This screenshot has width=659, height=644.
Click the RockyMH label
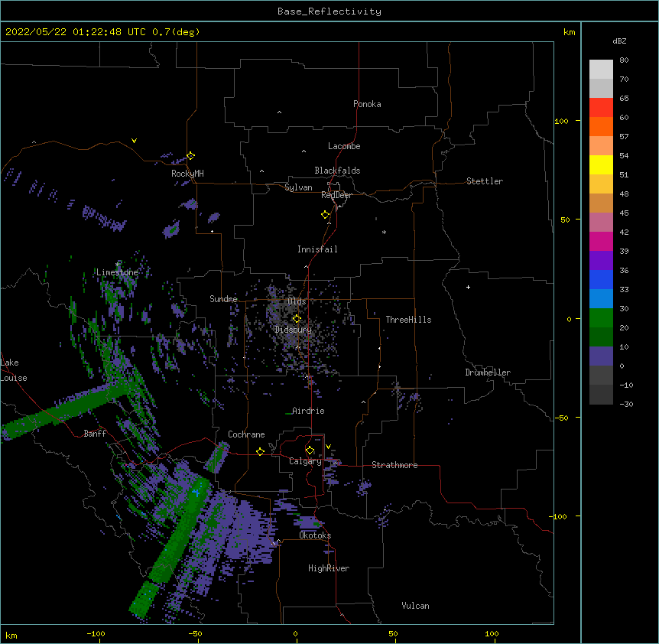tap(187, 173)
